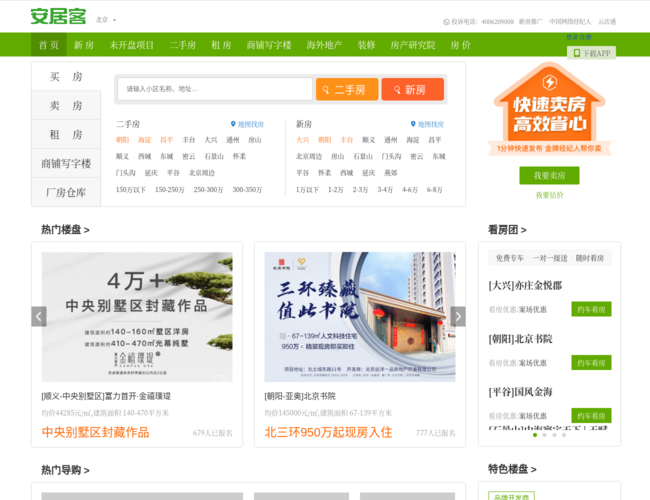Switch to the 商铺写字楼 side tab
The width and height of the screenshot is (650, 500).
[x=66, y=163]
